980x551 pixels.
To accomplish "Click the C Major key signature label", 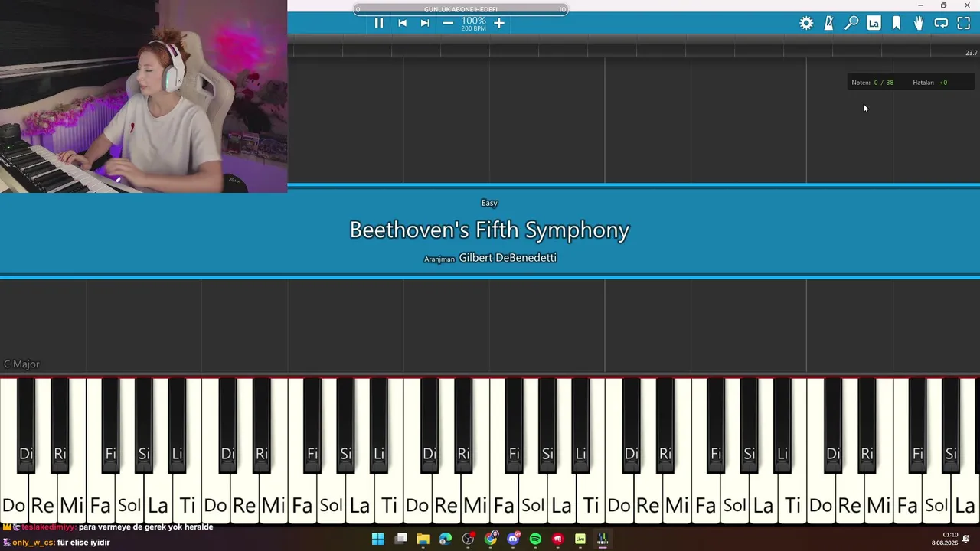I will point(21,364).
